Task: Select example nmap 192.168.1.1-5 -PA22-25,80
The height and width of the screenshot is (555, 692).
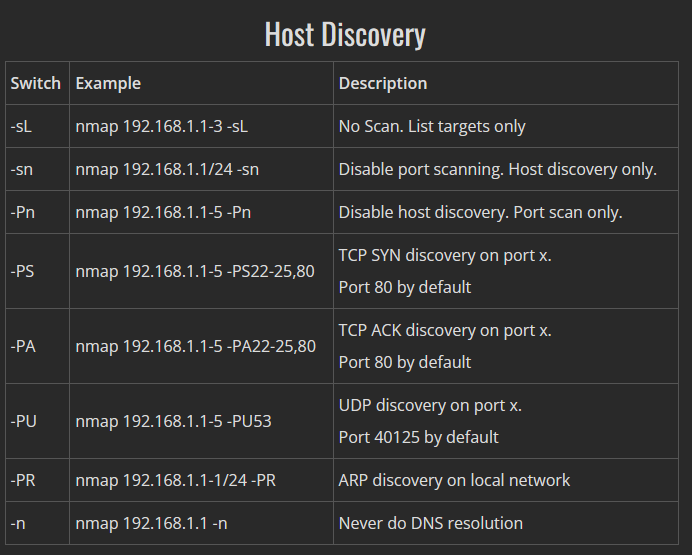Action: pyautogui.click(x=196, y=346)
